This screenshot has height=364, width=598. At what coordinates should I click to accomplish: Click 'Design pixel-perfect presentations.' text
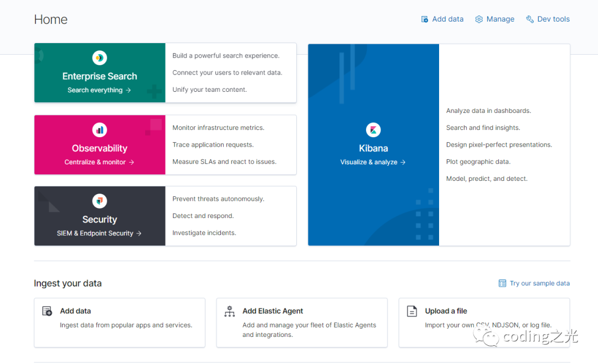[499, 144]
